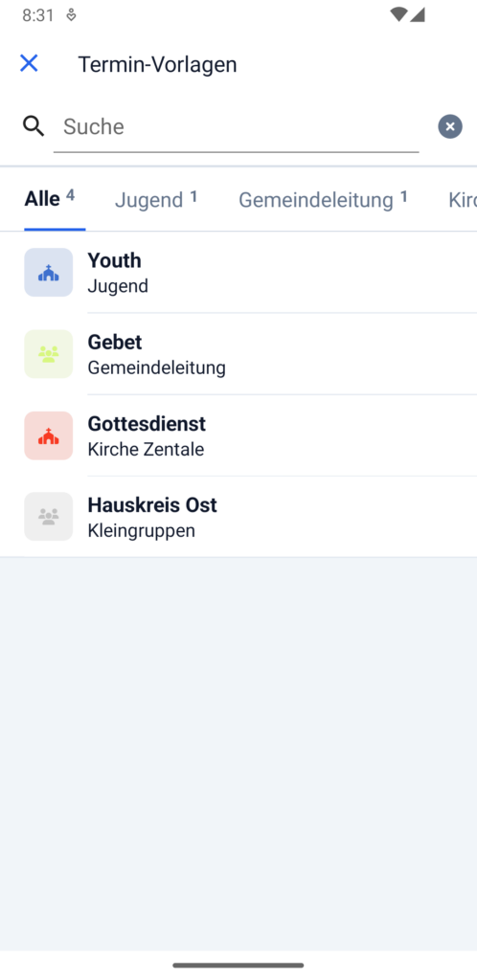Tap the gray group icon for Hauskreis Ost
This screenshot has width=477, height=980.
click(x=49, y=516)
